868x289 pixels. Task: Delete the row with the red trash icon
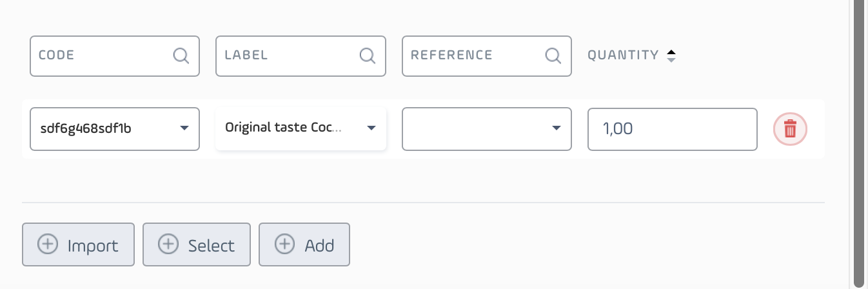click(790, 129)
